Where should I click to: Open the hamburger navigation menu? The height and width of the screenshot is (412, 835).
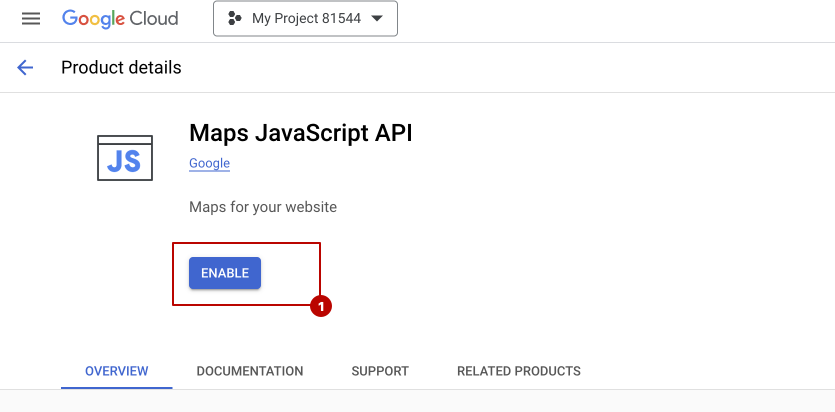31,19
